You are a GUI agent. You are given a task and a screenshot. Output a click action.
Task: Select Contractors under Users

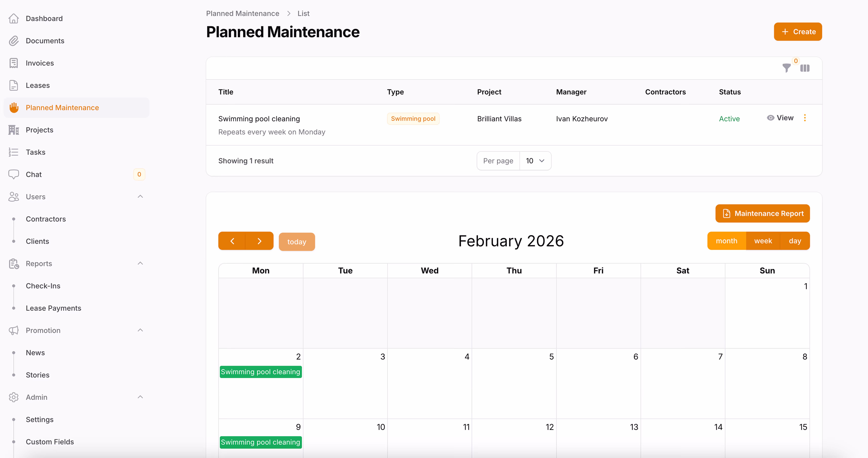tap(46, 219)
